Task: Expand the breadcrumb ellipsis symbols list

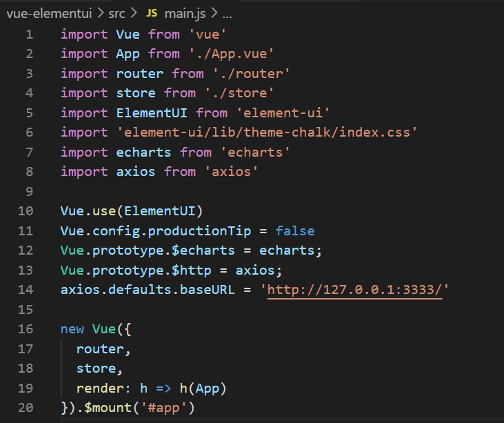Action: (227, 14)
